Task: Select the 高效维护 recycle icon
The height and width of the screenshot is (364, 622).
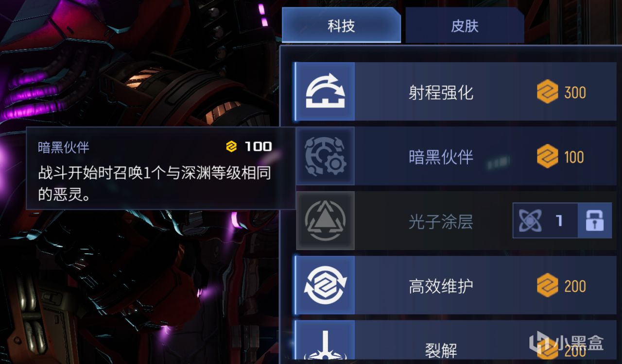Action: (325, 285)
